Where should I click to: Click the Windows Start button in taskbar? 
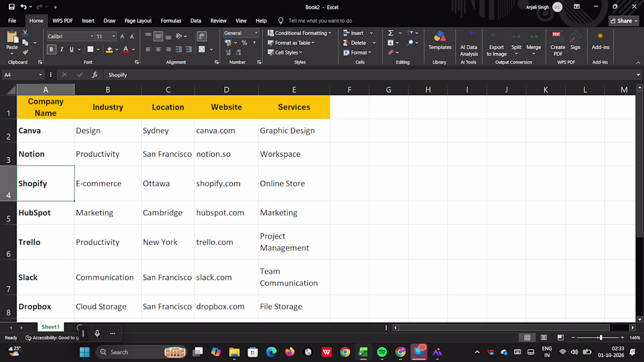pyautogui.click(x=85, y=352)
